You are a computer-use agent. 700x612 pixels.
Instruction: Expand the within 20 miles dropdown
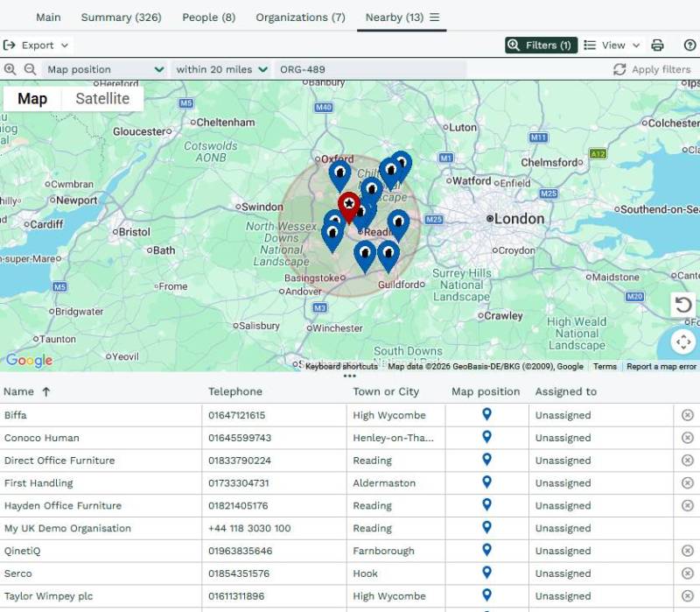pyautogui.click(x=221, y=69)
